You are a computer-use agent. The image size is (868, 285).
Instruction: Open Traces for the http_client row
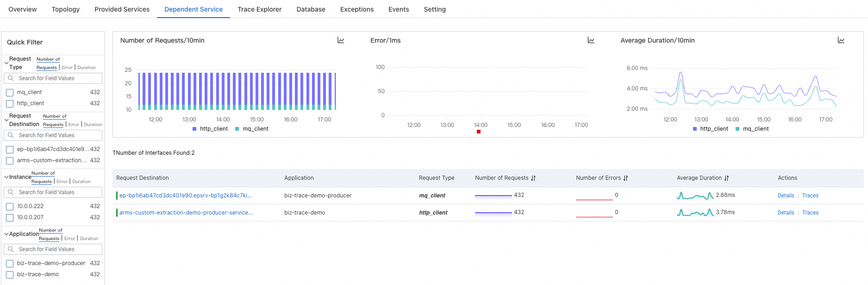(810, 213)
